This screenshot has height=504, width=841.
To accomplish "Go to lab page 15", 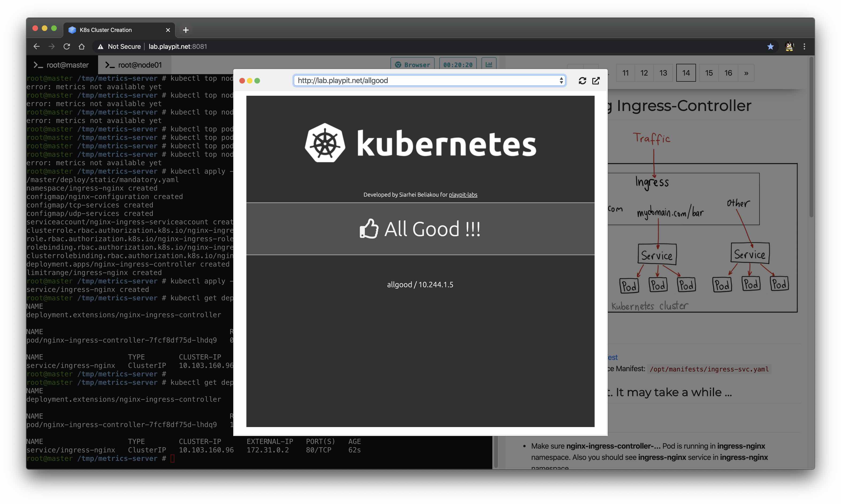I will 708,73.
